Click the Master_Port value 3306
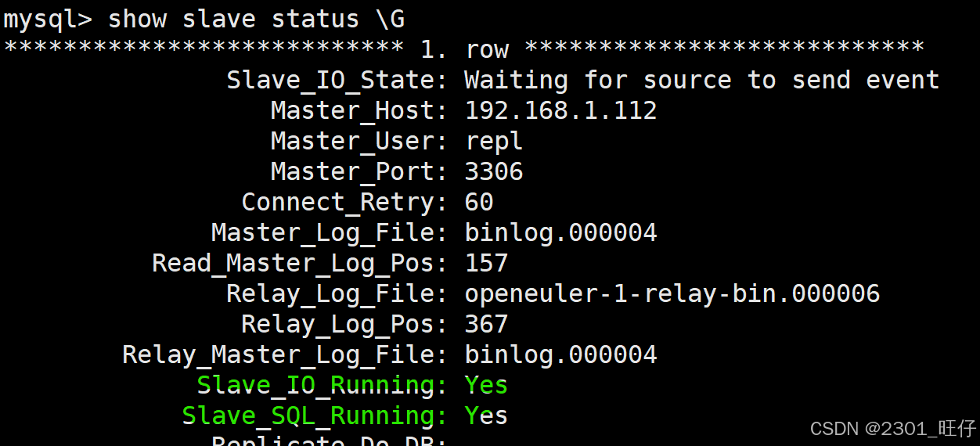 (x=494, y=171)
